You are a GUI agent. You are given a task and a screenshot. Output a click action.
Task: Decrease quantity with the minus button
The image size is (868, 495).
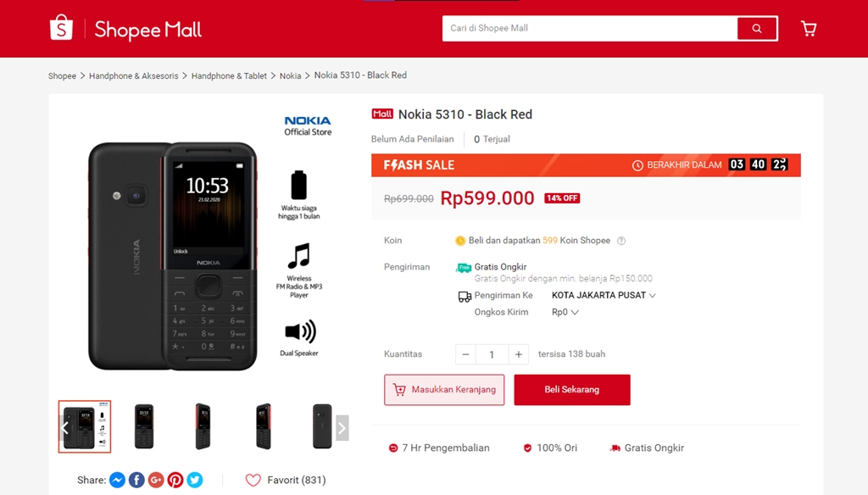coord(465,354)
